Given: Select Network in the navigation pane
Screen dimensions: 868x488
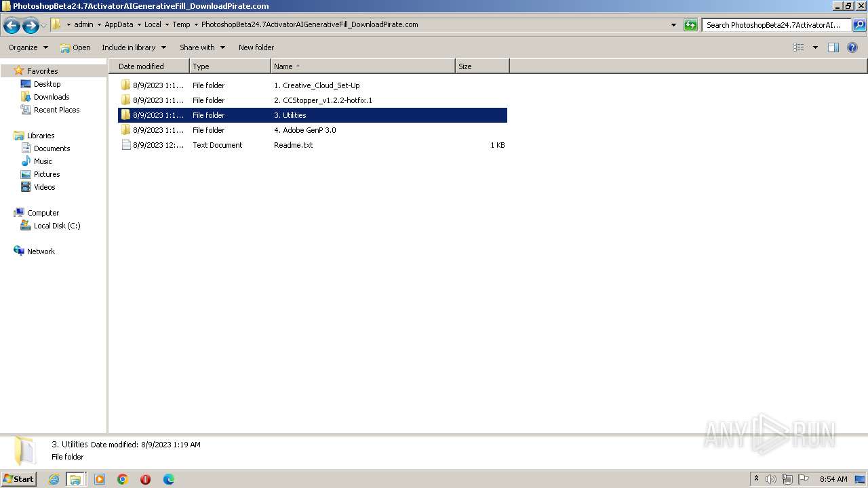Looking at the screenshot, I should coord(41,251).
